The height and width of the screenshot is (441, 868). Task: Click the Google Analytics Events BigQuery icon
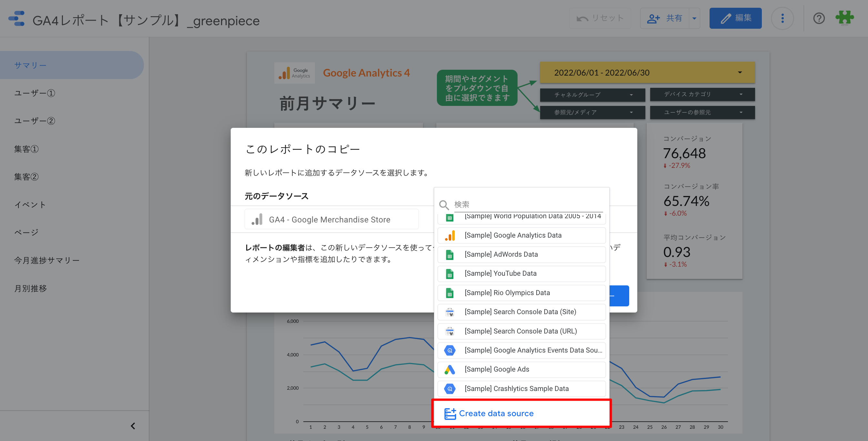tap(450, 350)
